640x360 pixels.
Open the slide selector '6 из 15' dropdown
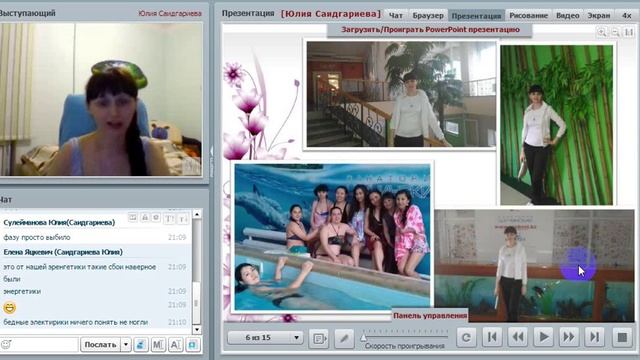click(x=265, y=338)
